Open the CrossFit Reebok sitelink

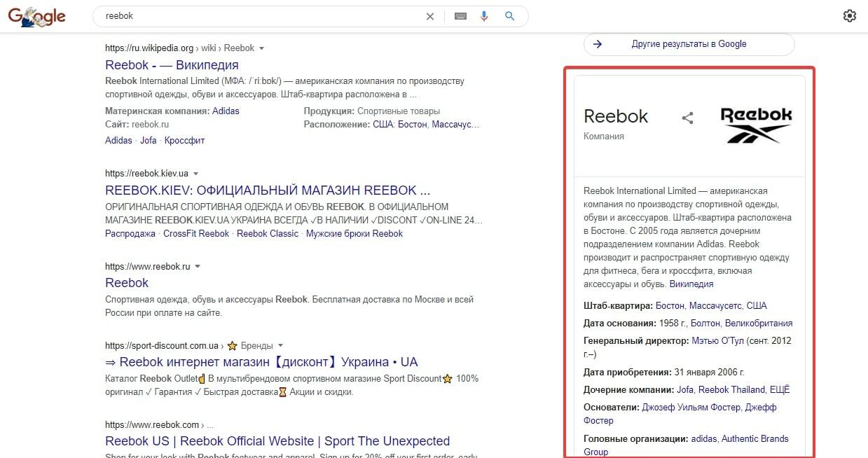196,233
